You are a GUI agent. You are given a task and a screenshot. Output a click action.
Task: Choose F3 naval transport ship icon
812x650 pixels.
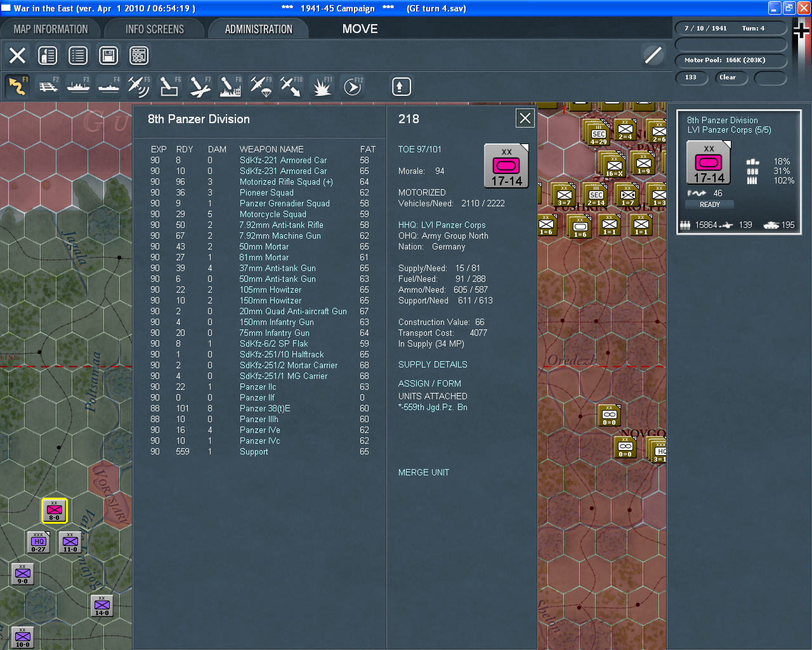click(79, 86)
